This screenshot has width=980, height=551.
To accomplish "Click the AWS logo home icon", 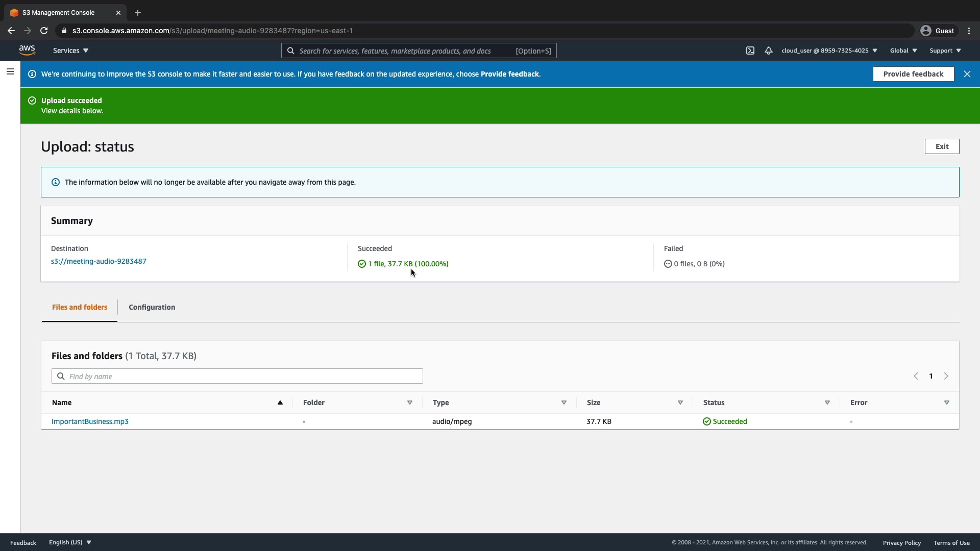I will pyautogui.click(x=27, y=50).
